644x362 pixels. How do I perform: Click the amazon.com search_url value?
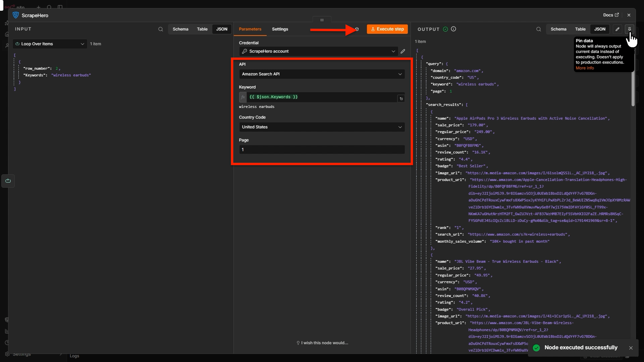[x=518, y=234]
